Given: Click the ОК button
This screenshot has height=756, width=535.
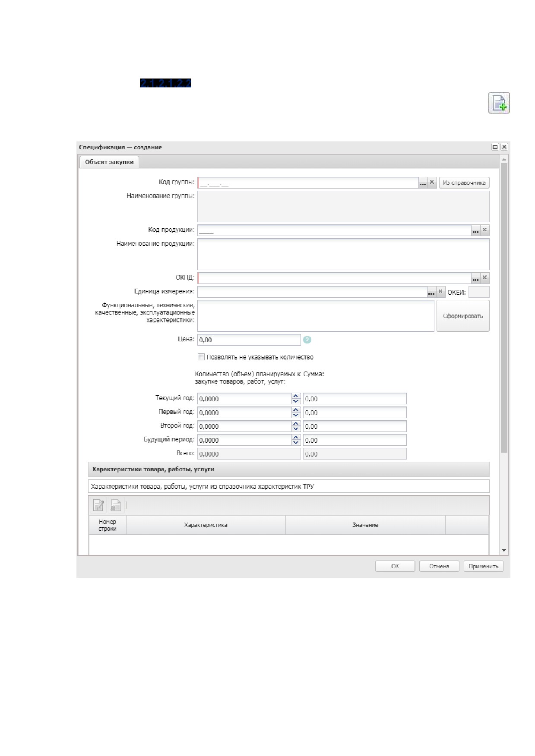Looking at the screenshot, I should pyautogui.click(x=395, y=566).
